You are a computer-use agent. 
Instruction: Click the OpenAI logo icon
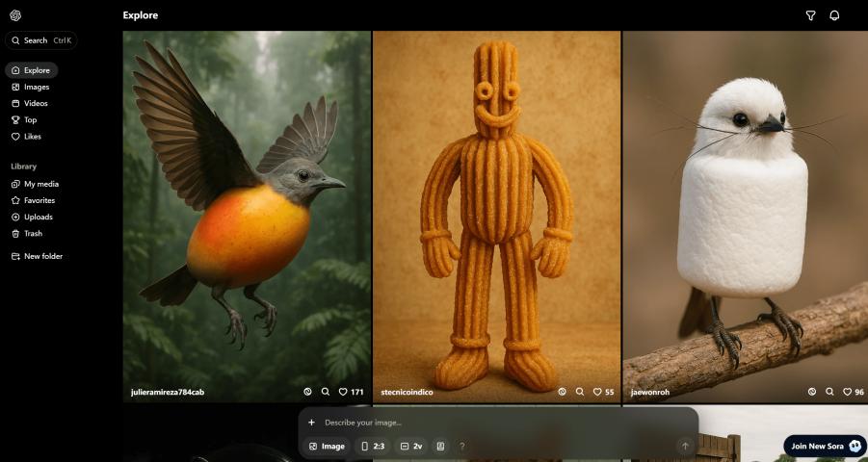[x=15, y=15]
